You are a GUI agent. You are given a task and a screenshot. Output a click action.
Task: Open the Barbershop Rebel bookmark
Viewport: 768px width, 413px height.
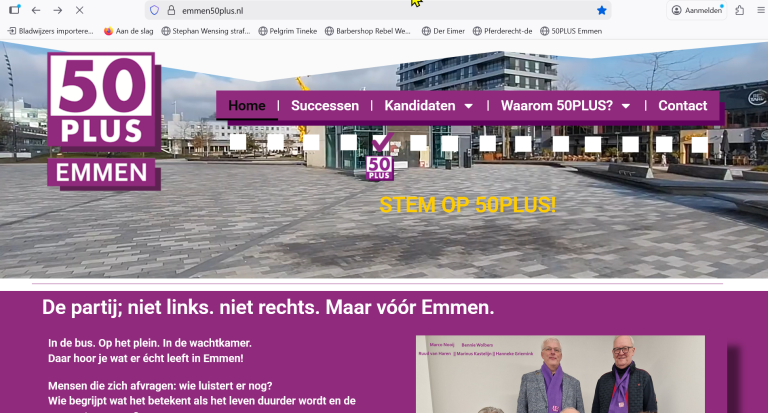click(x=367, y=31)
